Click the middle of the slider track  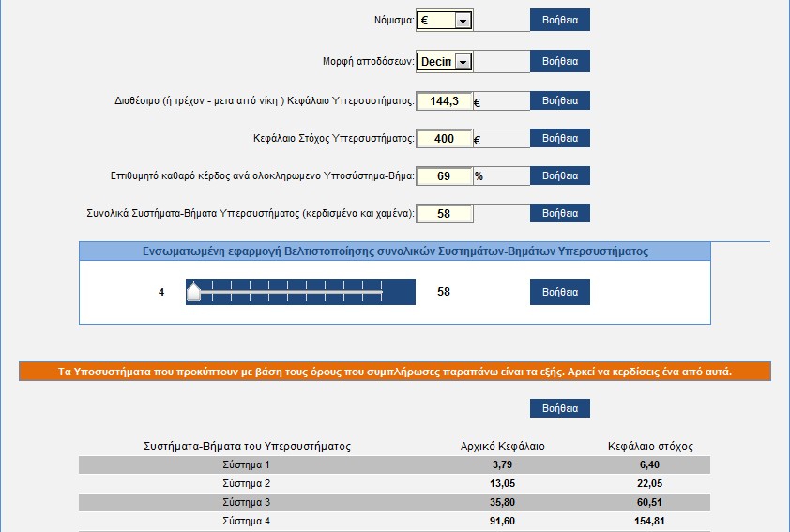point(288,292)
